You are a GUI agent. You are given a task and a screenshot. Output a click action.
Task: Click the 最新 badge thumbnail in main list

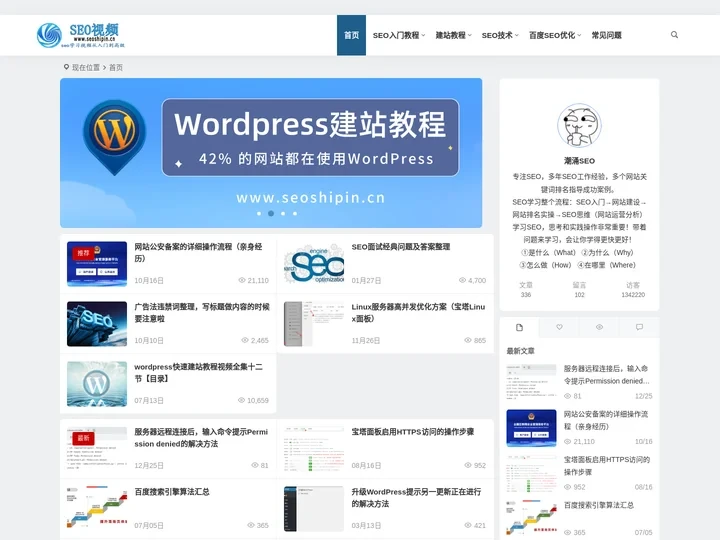pyautogui.click(x=97, y=449)
